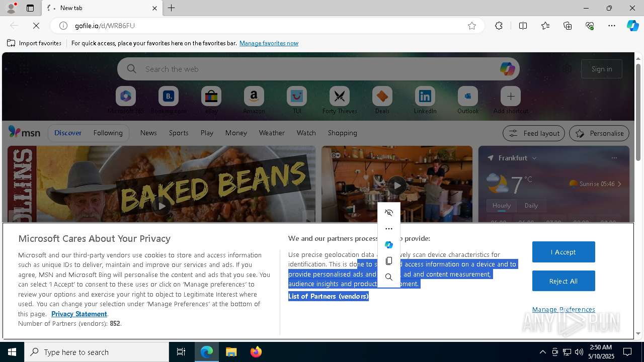644x362 pixels.
Task: Open the Collections icon
Action: tap(568, 26)
